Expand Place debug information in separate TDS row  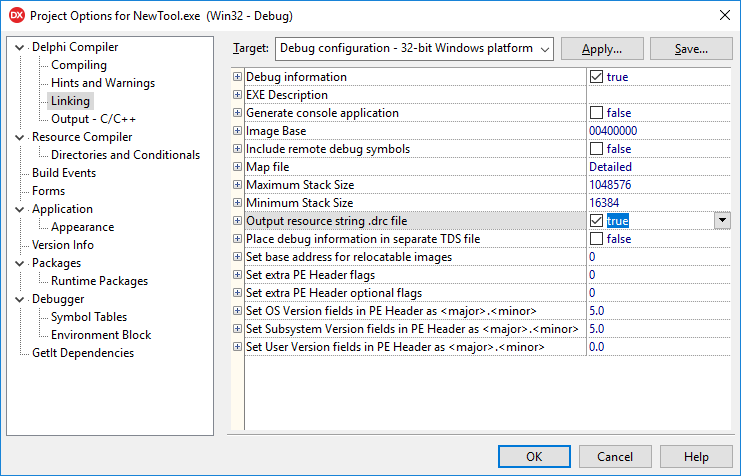[x=237, y=239]
